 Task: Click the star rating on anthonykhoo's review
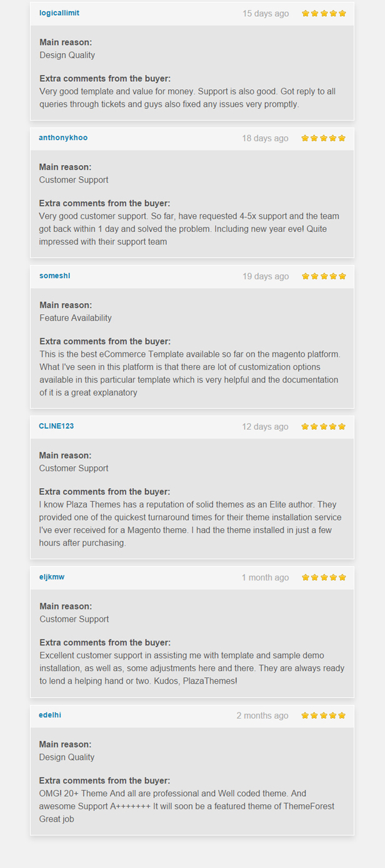coord(324,138)
